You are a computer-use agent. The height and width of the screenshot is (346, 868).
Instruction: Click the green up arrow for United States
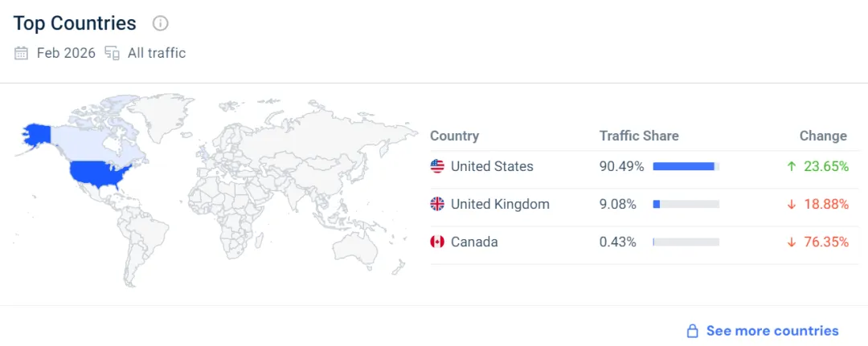[792, 166]
